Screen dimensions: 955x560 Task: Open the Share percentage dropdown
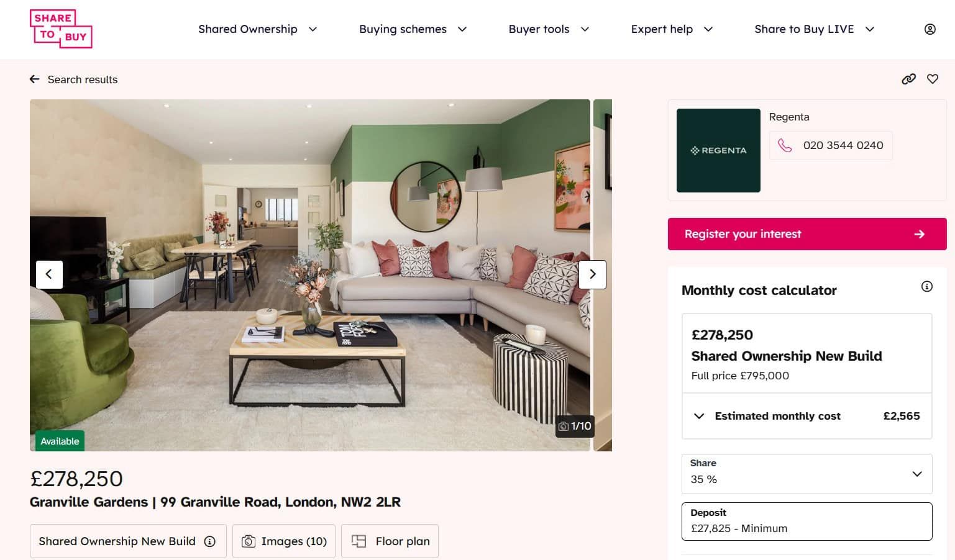click(806, 474)
